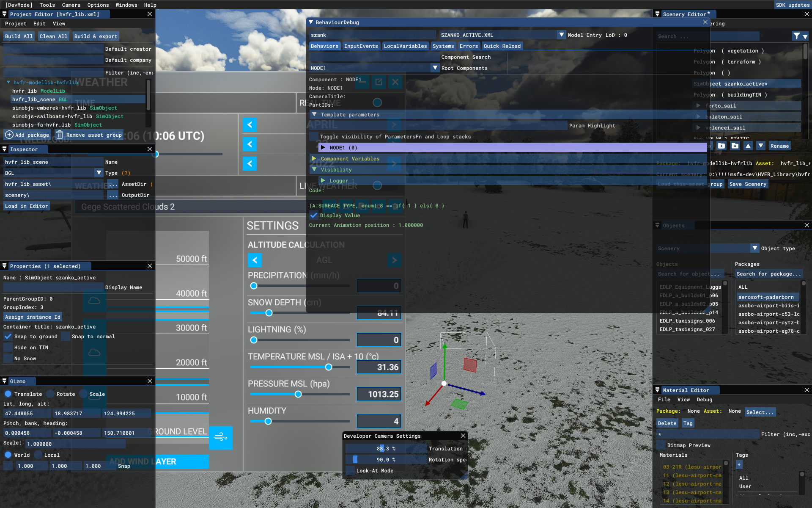This screenshot has height=508, width=812.
Task: Click the add-folder icon in Scenery Editor
Action: [721, 146]
